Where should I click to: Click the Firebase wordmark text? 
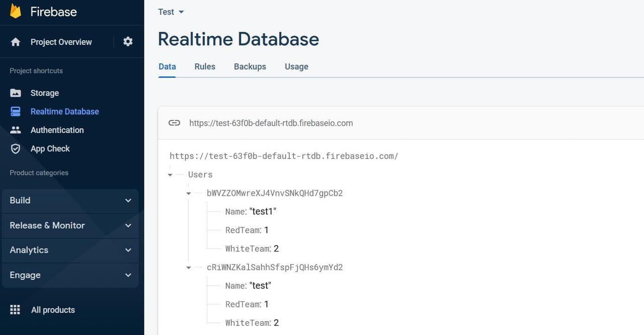[x=53, y=12]
